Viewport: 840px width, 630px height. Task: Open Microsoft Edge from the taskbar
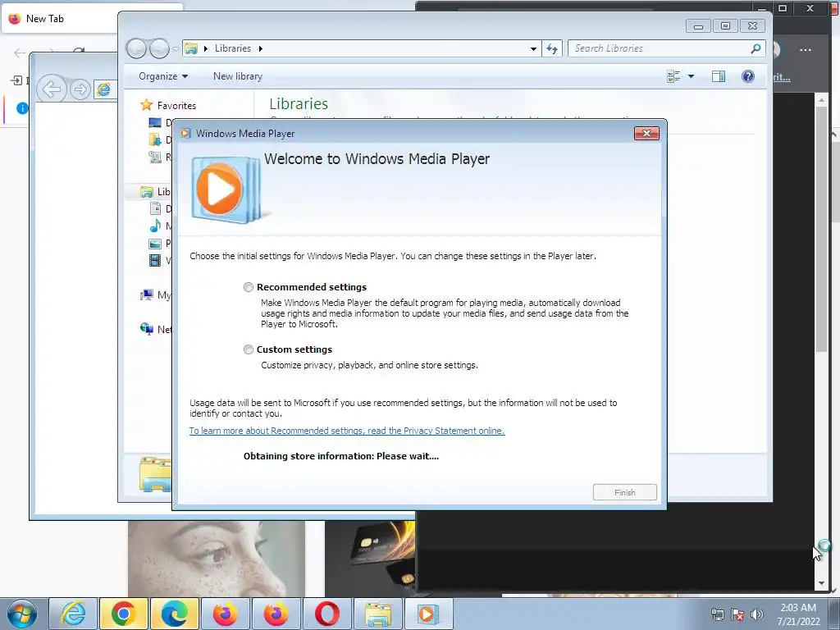175,614
